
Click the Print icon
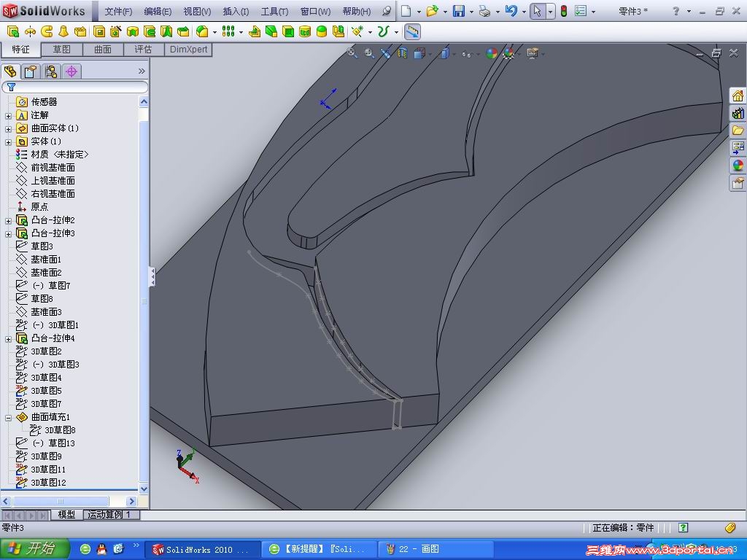484,11
